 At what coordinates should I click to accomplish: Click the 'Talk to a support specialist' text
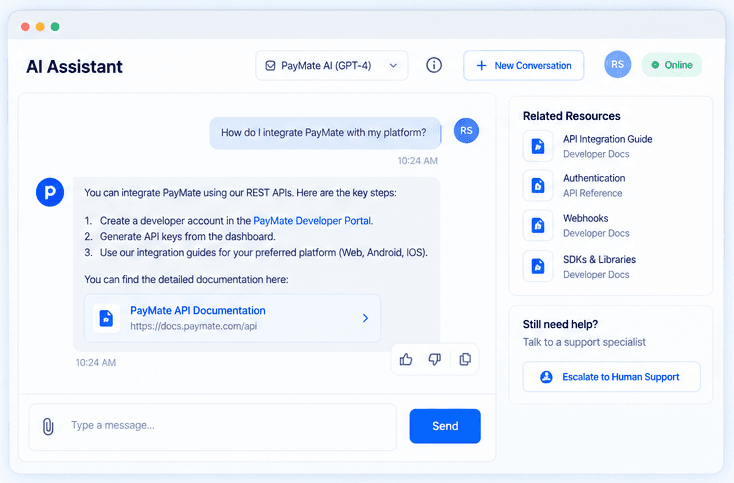coord(584,342)
